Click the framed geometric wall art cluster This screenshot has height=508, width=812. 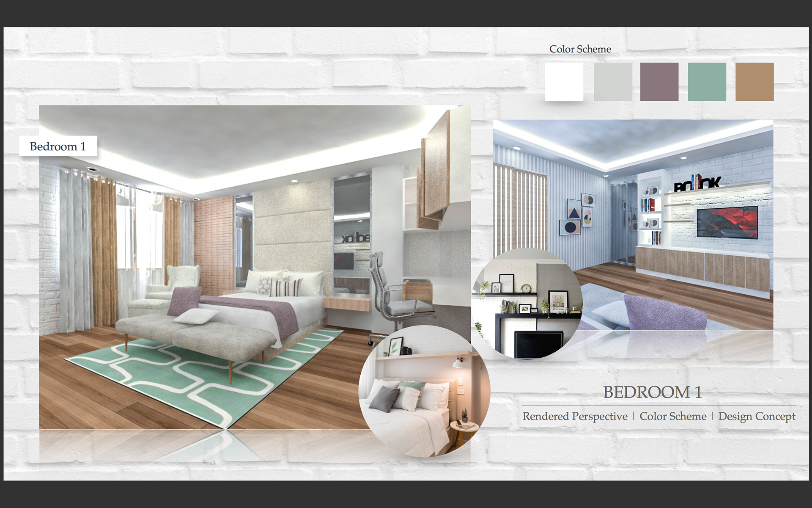pyautogui.click(x=577, y=215)
